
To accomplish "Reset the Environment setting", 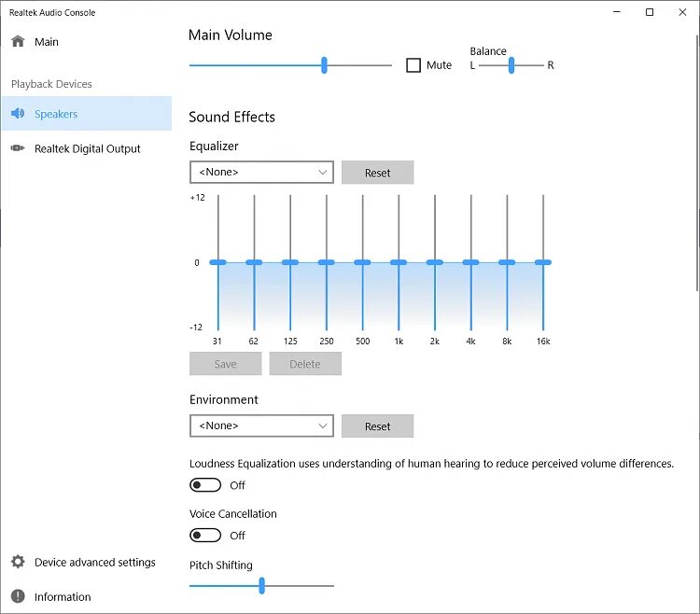I will pyautogui.click(x=378, y=426).
